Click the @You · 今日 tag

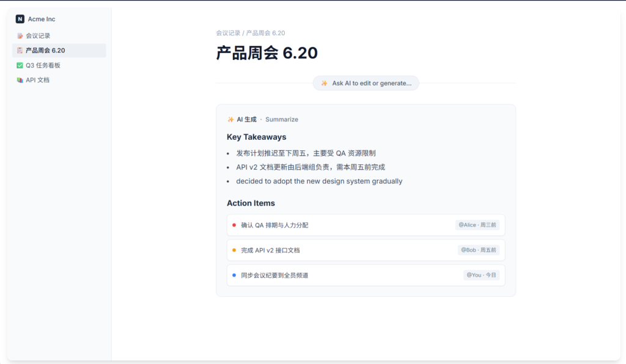482,275
